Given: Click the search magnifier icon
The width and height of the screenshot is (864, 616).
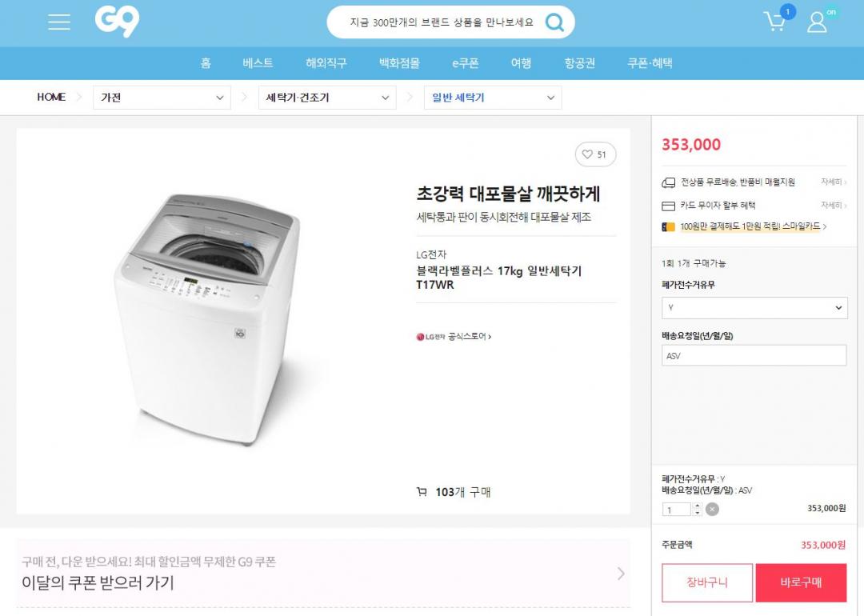Looking at the screenshot, I should coord(554,22).
